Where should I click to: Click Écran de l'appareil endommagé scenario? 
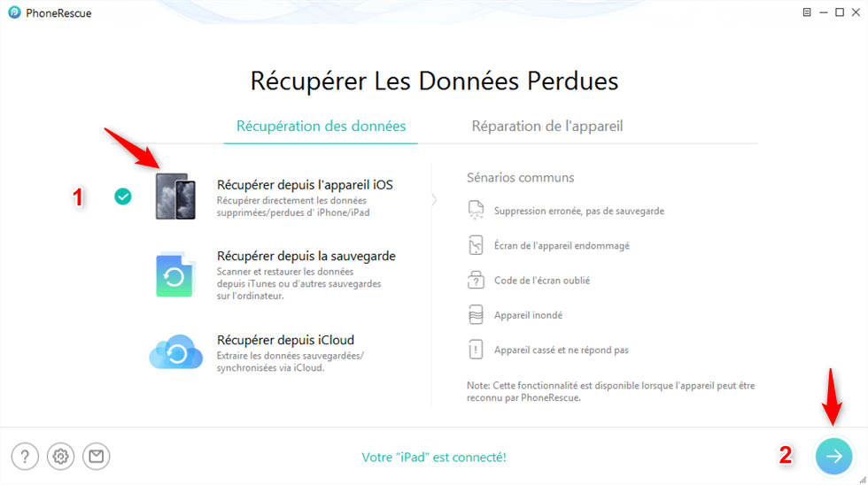pos(562,245)
